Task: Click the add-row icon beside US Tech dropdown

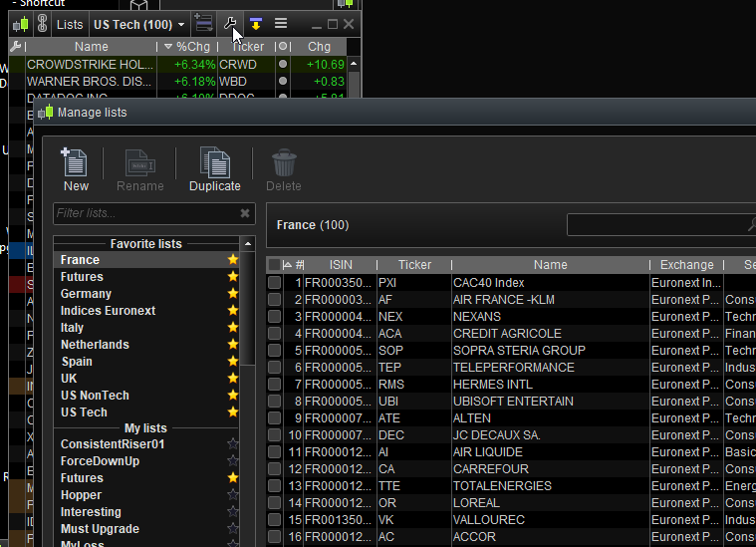Action: click(x=203, y=24)
